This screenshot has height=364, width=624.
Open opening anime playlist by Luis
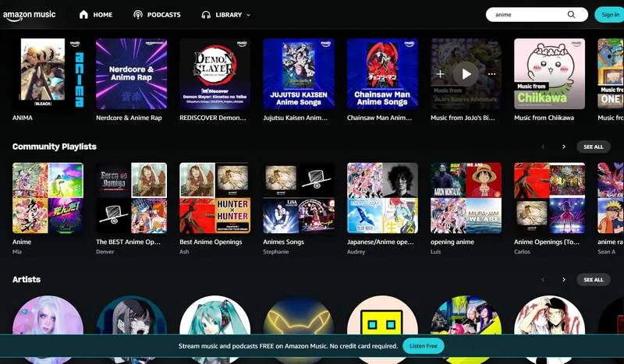pos(466,198)
